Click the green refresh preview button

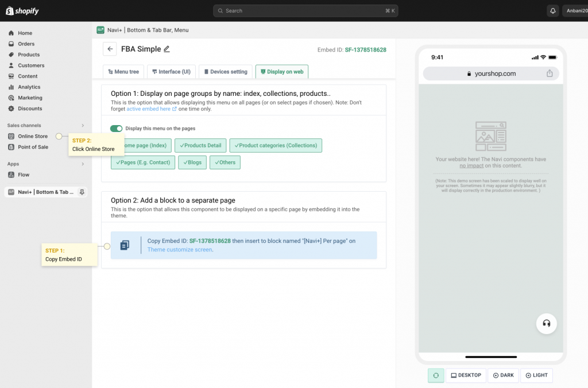pyautogui.click(x=435, y=375)
